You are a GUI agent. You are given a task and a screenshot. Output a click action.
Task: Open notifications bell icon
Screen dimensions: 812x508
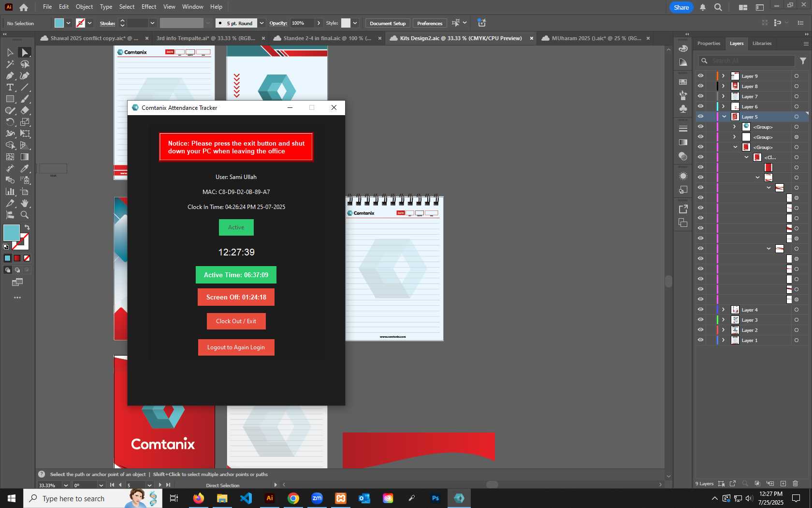tap(703, 7)
